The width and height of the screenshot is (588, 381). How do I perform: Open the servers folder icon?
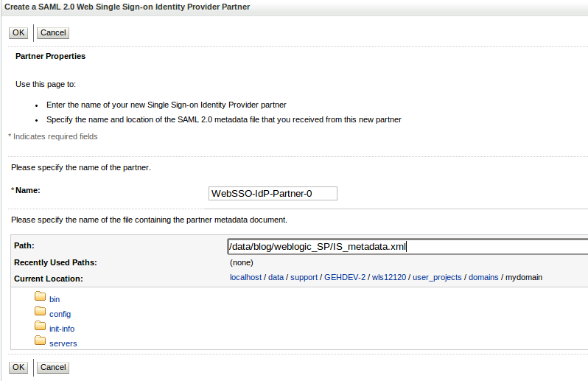(x=40, y=340)
